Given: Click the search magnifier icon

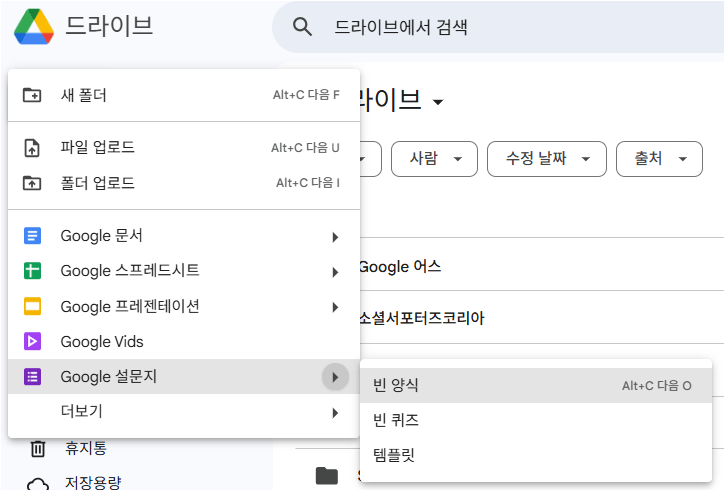Looking at the screenshot, I should coord(302,27).
